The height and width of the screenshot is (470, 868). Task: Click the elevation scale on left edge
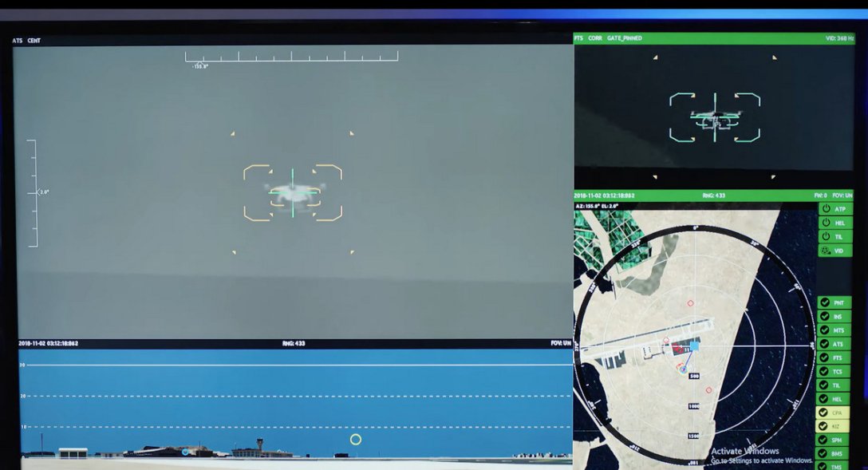[x=32, y=193]
